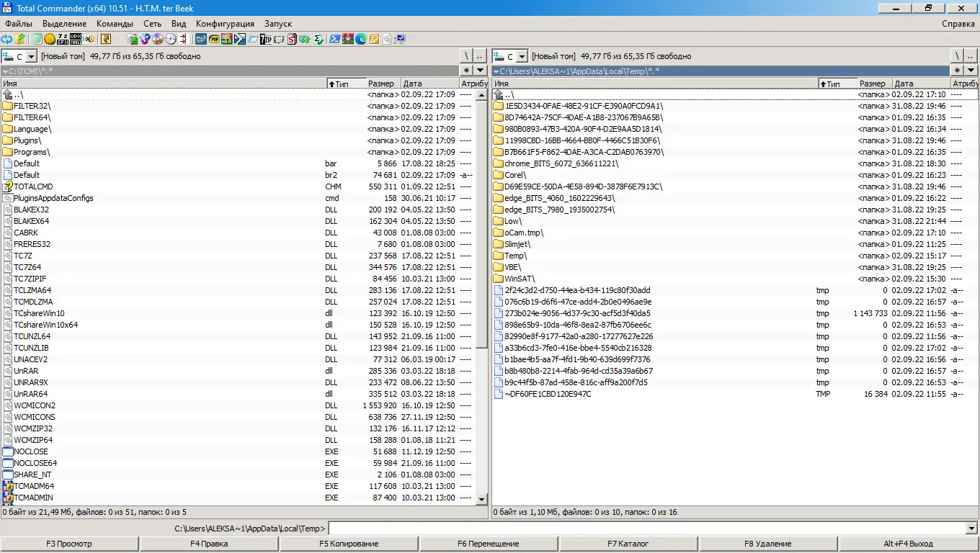980x553 pixels.
Task: Open Microsoft Edge via its toolbar icon
Action: point(360,39)
